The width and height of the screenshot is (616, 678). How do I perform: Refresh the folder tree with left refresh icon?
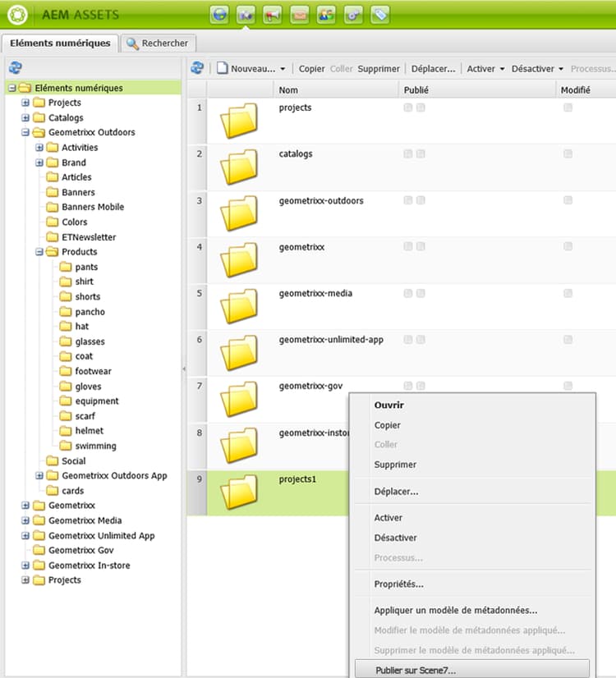15,67
